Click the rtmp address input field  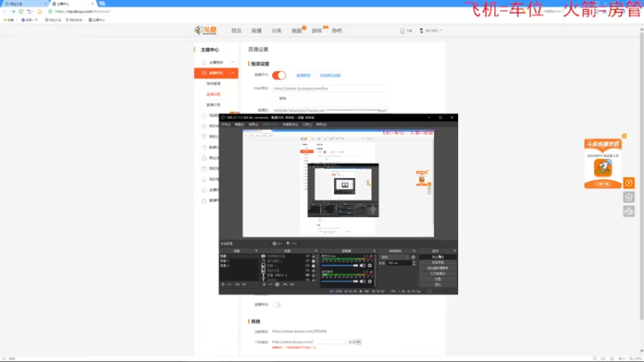point(330,88)
